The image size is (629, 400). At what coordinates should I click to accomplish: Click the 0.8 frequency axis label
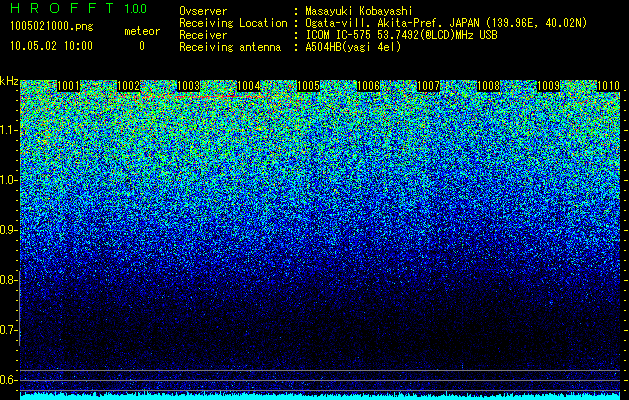pos(8,280)
